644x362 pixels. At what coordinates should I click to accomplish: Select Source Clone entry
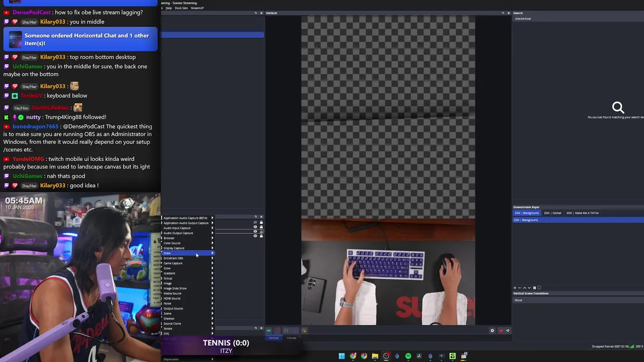(x=187, y=323)
